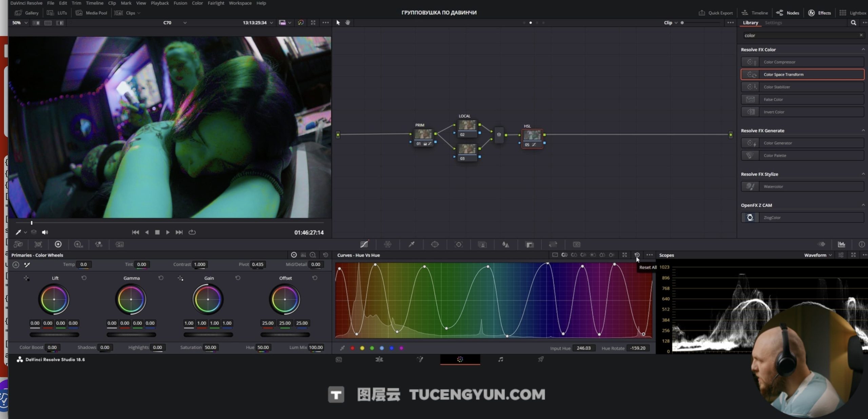This screenshot has height=419, width=868.
Task: Select the yellow hue swatch below curves
Action: pos(362,348)
